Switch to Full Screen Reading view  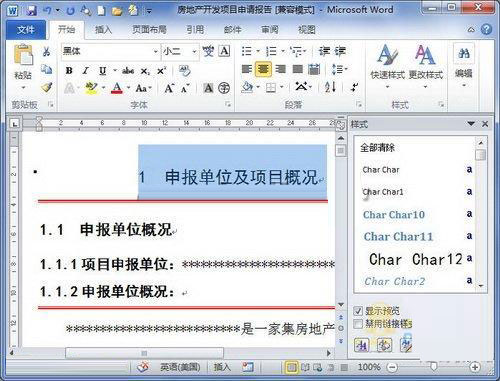[305, 367]
